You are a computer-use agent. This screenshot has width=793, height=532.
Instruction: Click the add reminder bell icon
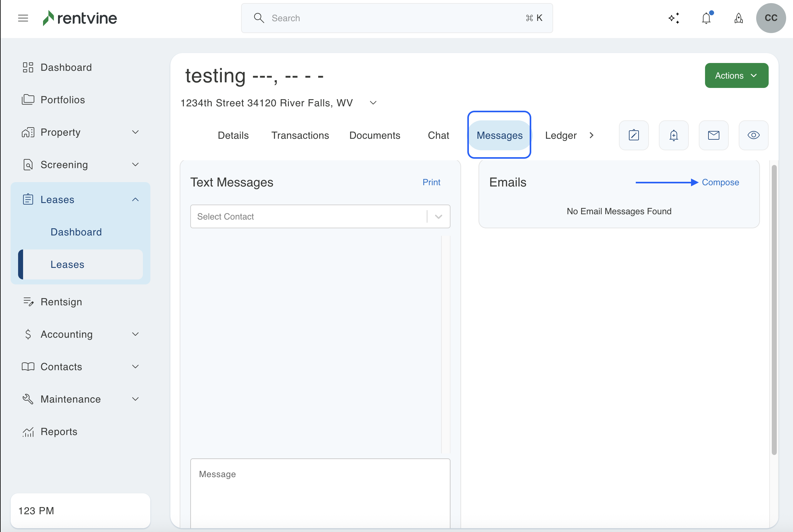point(674,135)
